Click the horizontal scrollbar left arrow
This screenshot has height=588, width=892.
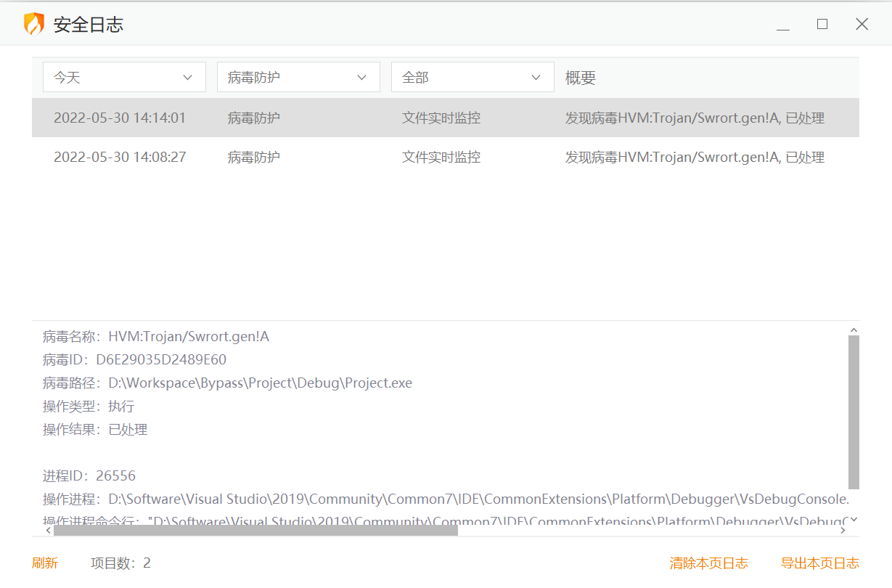tap(48, 531)
